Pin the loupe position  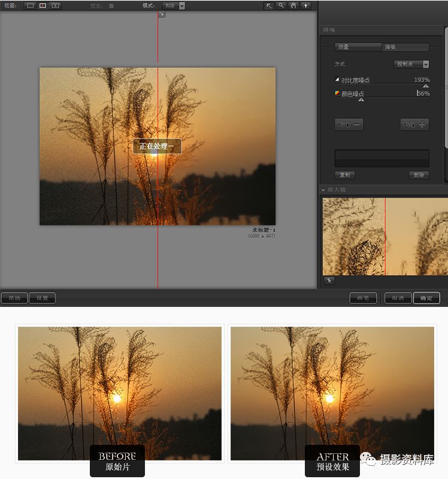point(329,280)
